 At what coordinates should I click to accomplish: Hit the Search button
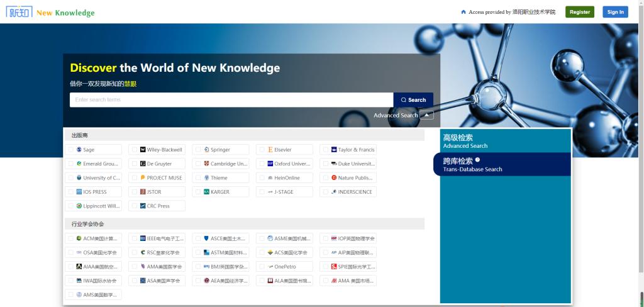tap(413, 100)
